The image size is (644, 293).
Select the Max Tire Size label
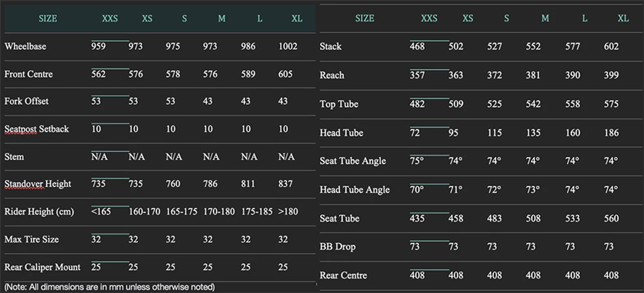(32, 239)
